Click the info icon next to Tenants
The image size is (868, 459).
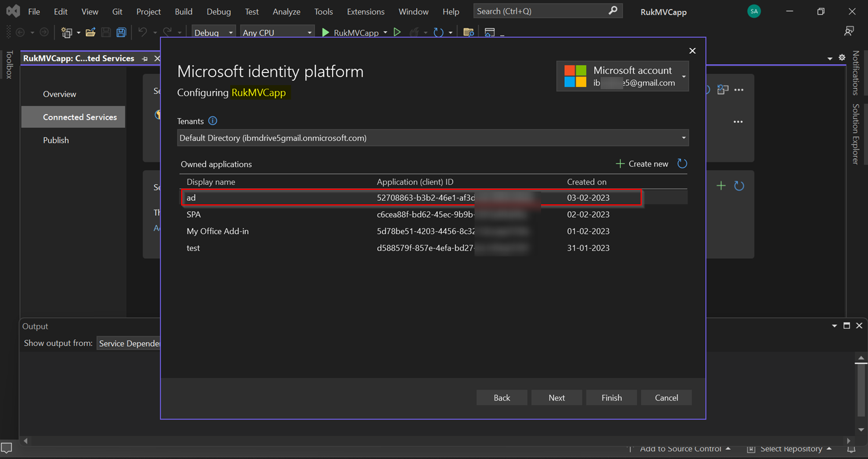[212, 121]
